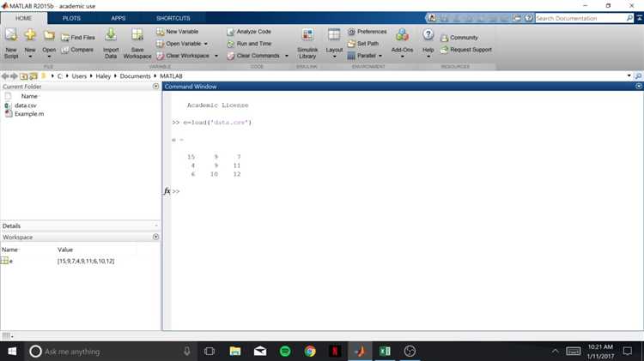Switch to the APPS tab
Viewport: 644px width, 361px height.
click(x=118, y=18)
